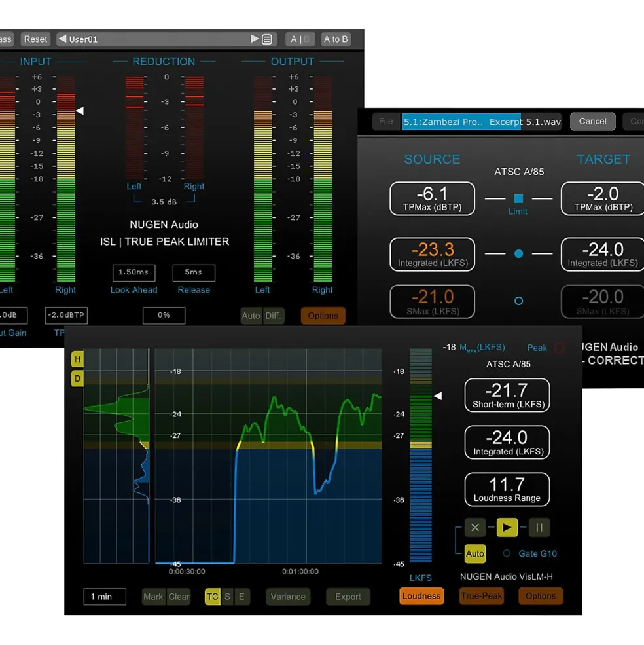Toggle the Gate G10 radio circle

(507, 553)
